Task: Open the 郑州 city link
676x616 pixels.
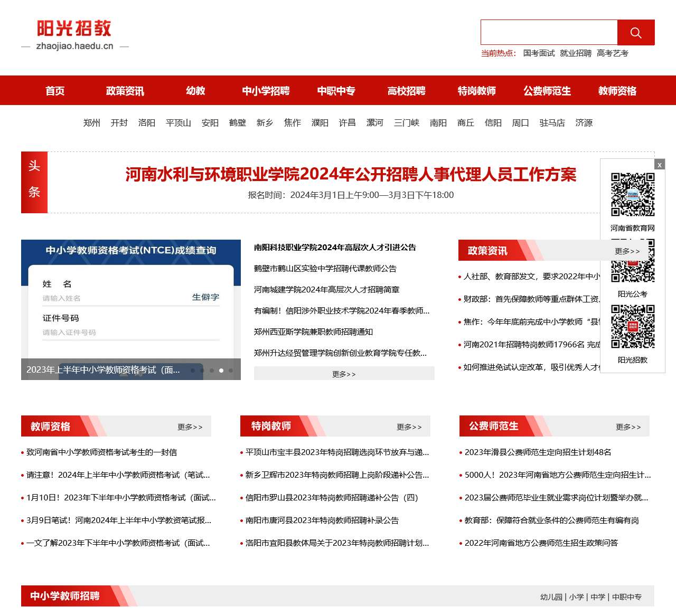Action: [x=91, y=123]
